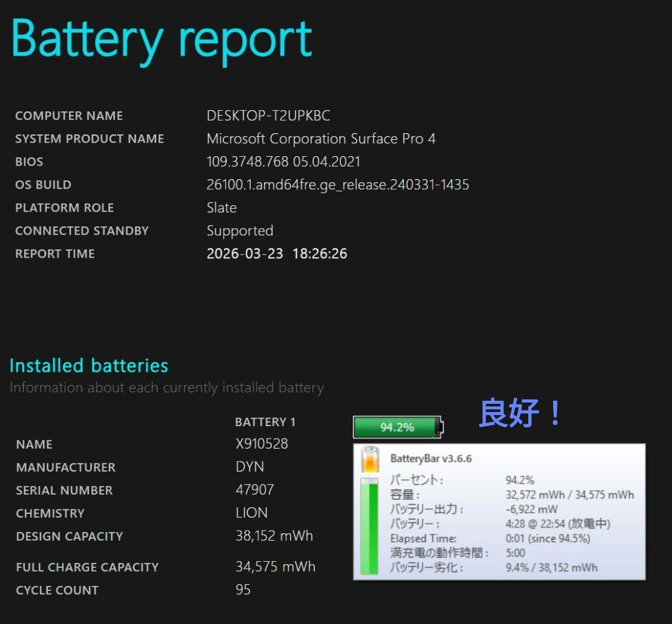Select full charge capacity 34,575 mWh in report
Viewport: 672px width, 624px height.
(276, 567)
